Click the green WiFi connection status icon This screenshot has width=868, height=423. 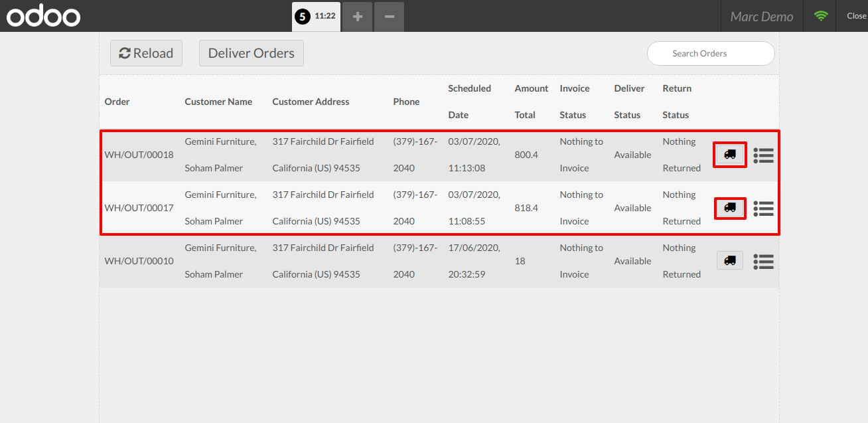click(x=821, y=16)
